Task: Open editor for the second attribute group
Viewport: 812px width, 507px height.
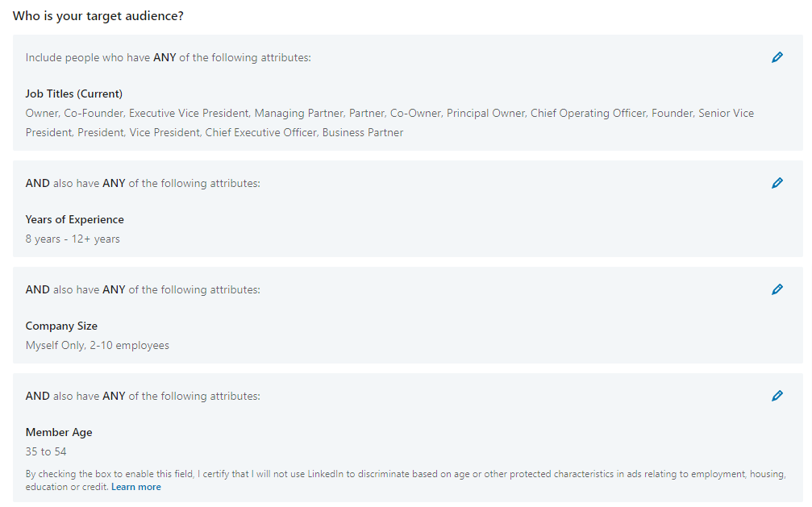Action: click(777, 183)
